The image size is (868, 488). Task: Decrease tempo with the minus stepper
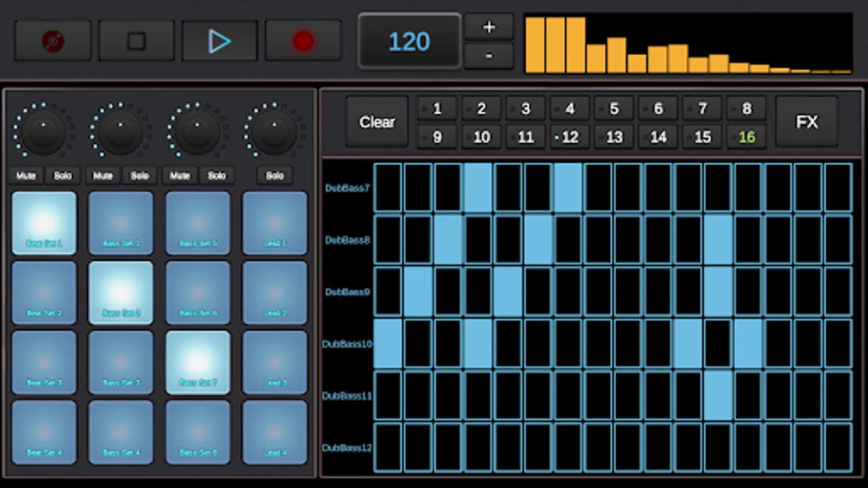pyautogui.click(x=488, y=55)
